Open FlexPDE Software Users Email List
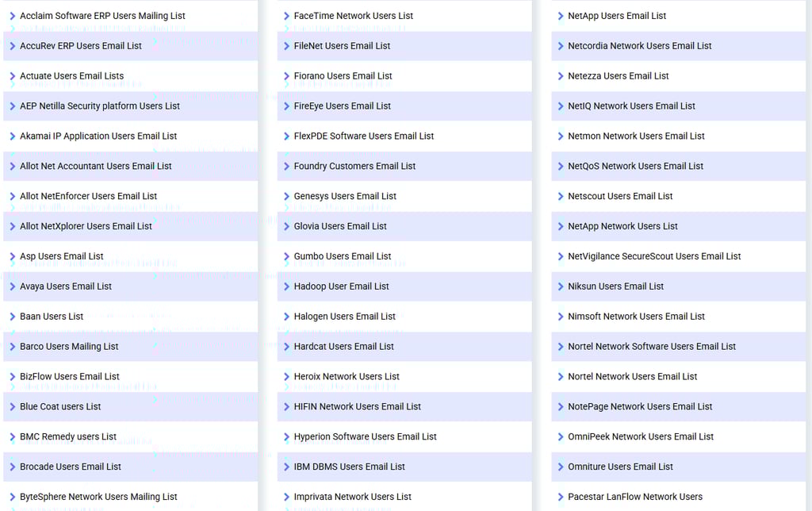Viewport: 812px width, 511px height. pyautogui.click(x=364, y=136)
